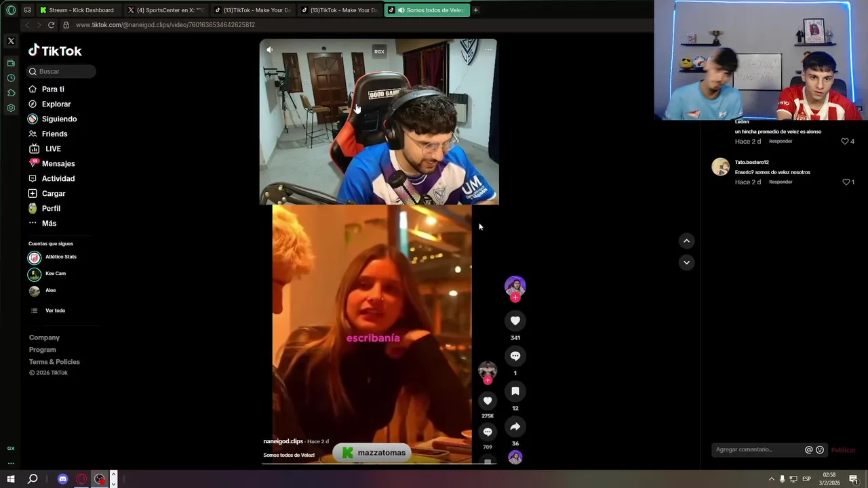Open the sound disc avatar below share
The image size is (868, 488).
click(515, 457)
